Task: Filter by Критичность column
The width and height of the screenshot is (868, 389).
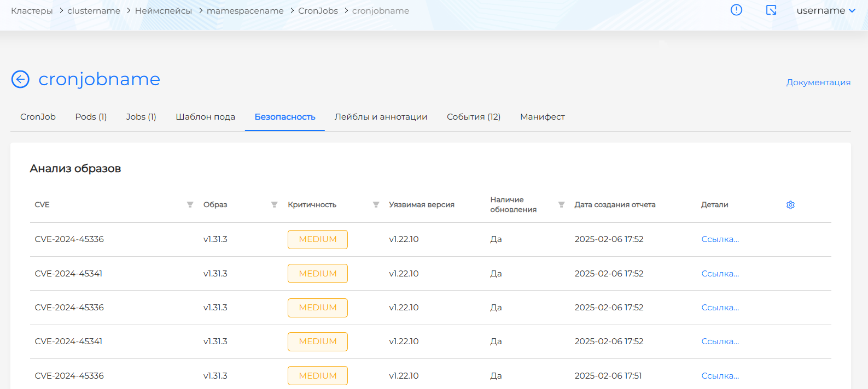Action: tap(376, 205)
